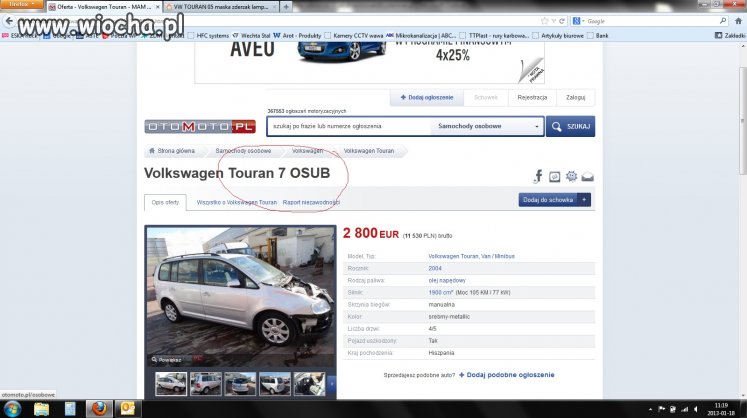Open a new browser tab with plus
The width and height of the screenshot is (747, 418).
point(286,7)
